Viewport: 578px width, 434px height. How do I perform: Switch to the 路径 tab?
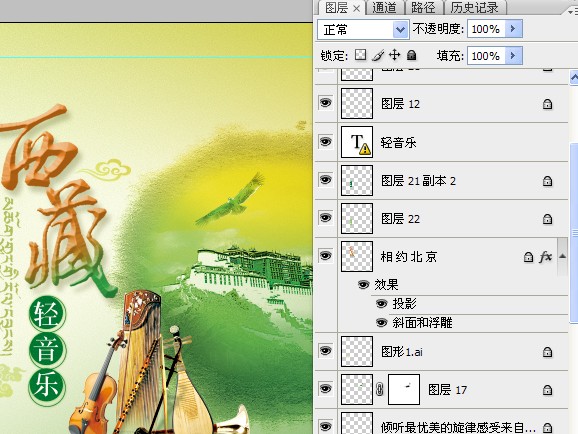pyautogui.click(x=423, y=7)
